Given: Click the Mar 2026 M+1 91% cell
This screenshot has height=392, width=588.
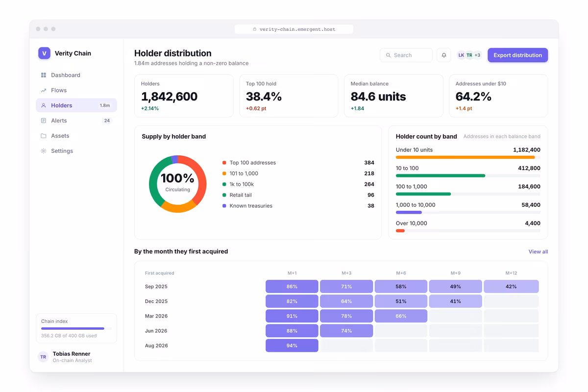Looking at the screenshot, I should point(292,316).
